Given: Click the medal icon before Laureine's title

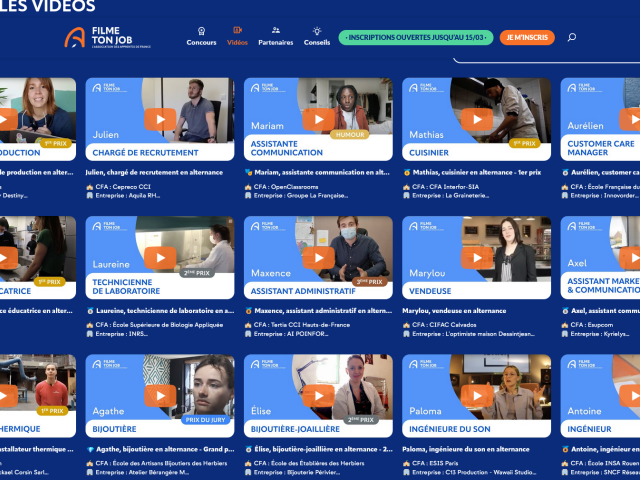Looking at the screenshot, I should pyautogui.click(x=90, y=311).
